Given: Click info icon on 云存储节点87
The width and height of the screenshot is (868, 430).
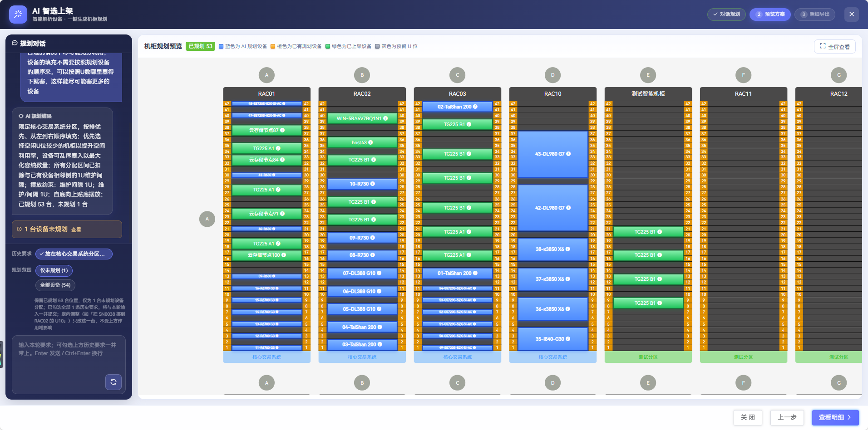Looking at the screenshot, I should 282,130.
